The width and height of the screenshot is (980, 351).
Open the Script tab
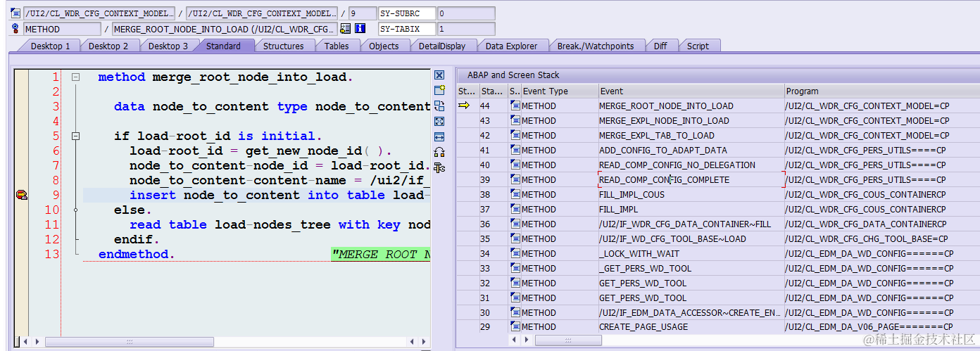(x=698, y=46)
